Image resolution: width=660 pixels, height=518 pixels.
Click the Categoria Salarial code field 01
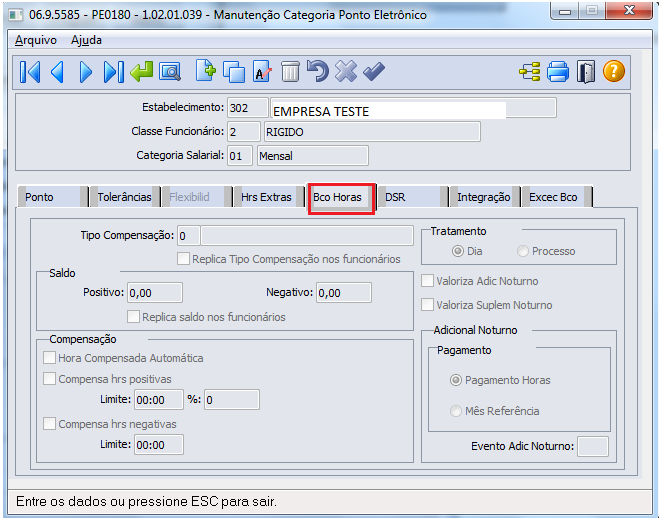click(240, 156)
